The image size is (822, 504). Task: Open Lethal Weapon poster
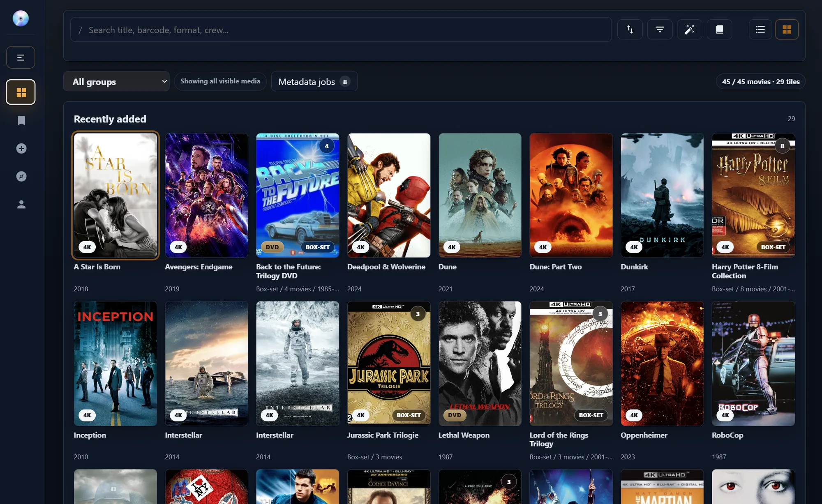pos(480,364)
